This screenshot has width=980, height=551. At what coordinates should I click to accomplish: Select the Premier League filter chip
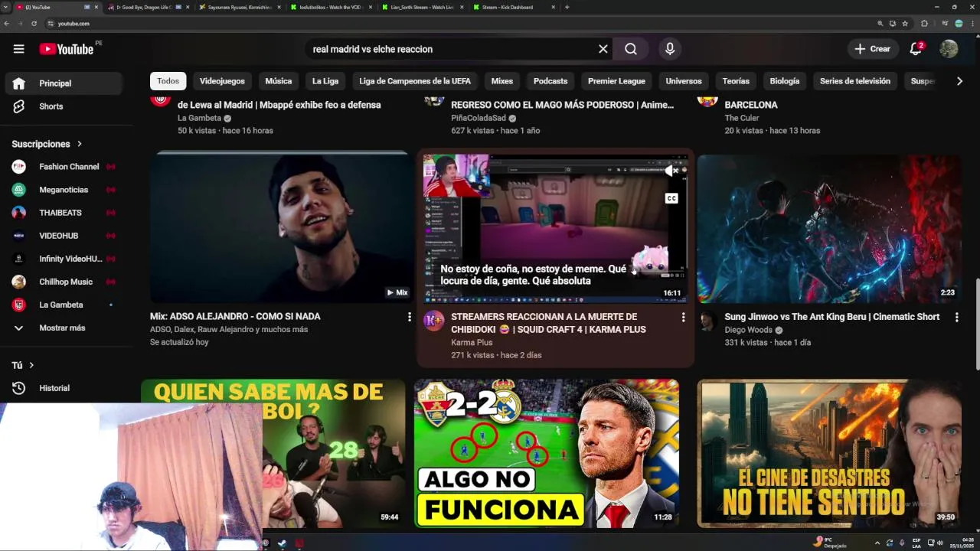pos(616,81)
